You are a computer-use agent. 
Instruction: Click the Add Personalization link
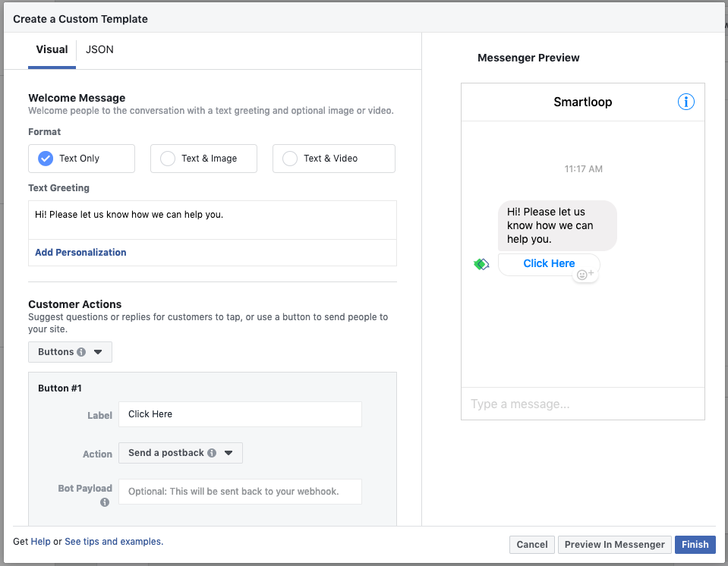click(x=80, y=253)
